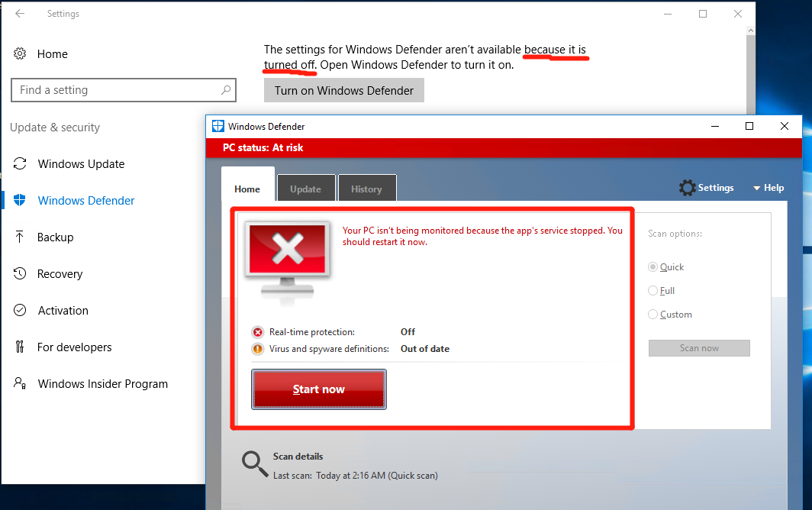Minimize the Settings window
This screenshot has width=812, height=510.
pyautogui.click(x=668, y=14)
